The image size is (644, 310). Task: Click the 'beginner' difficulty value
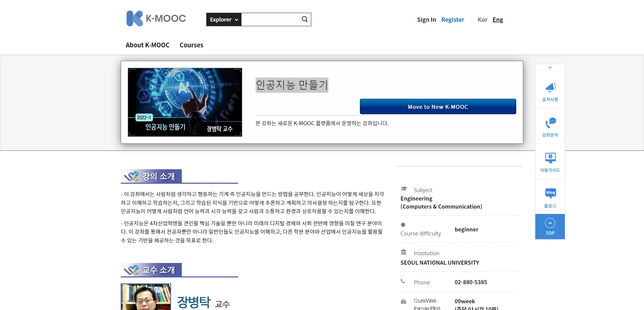point(466,229)
